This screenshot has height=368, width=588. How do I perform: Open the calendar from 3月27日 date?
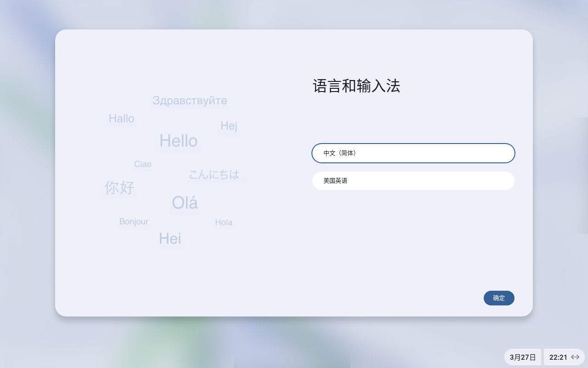click(x=523, y=357)
